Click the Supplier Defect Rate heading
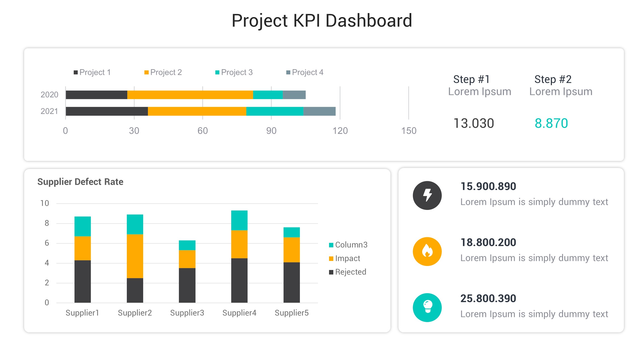644x362 pixels. pyautogui.click(x=80, y=182)
